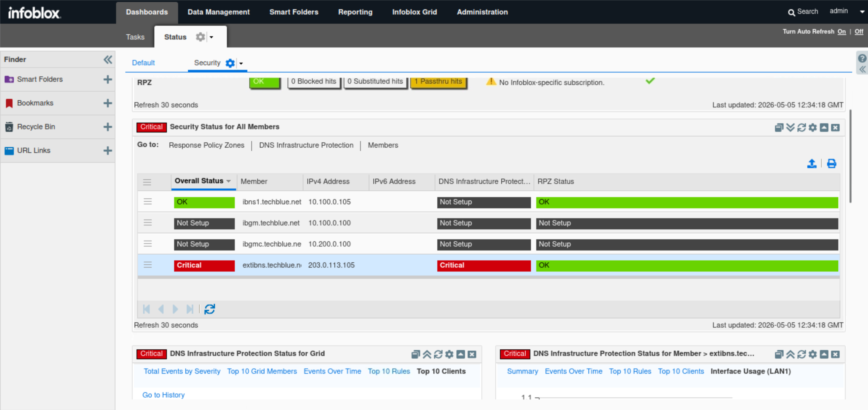868x410 pixels.
Task: Open gear settings of DNS Protection for Member widget
Action: 813,354
